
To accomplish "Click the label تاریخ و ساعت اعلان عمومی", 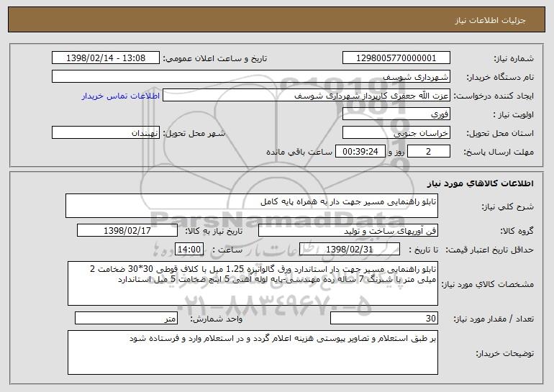I will [x=215, y=58].
